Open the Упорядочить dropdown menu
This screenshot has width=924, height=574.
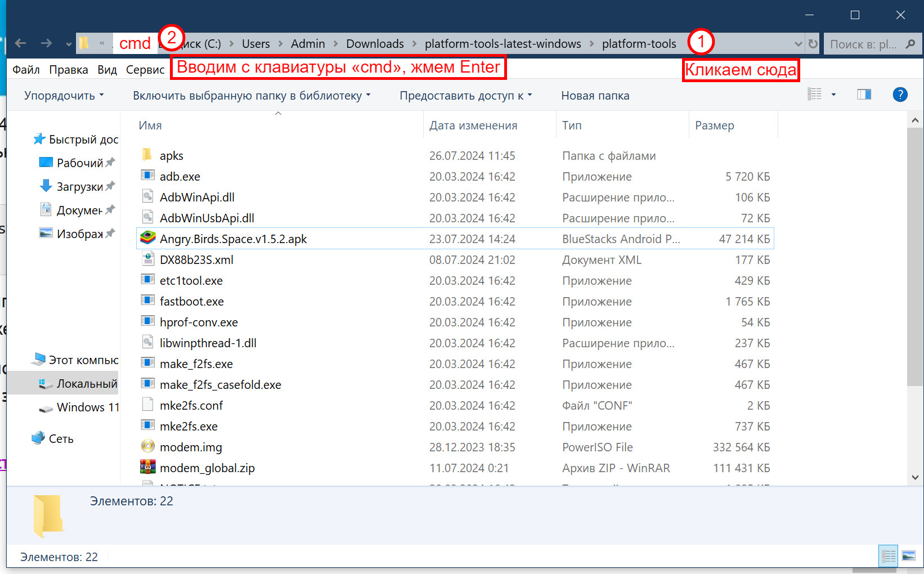[x=64, y=96]
